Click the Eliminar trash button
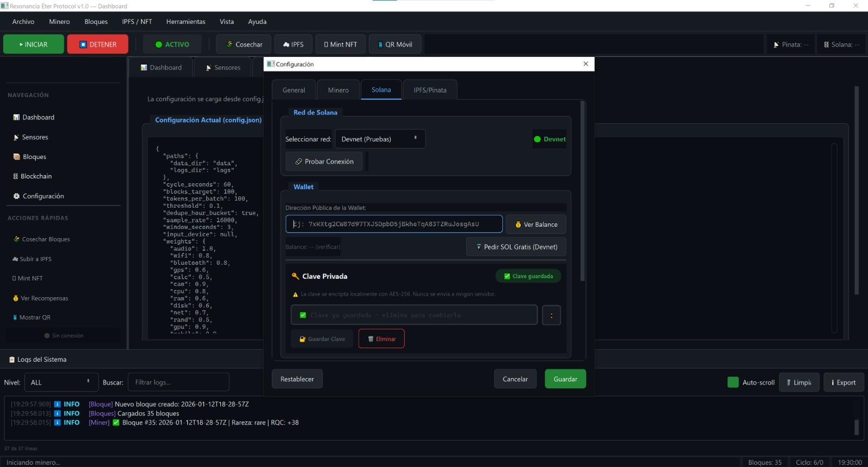 coord(381,339)
